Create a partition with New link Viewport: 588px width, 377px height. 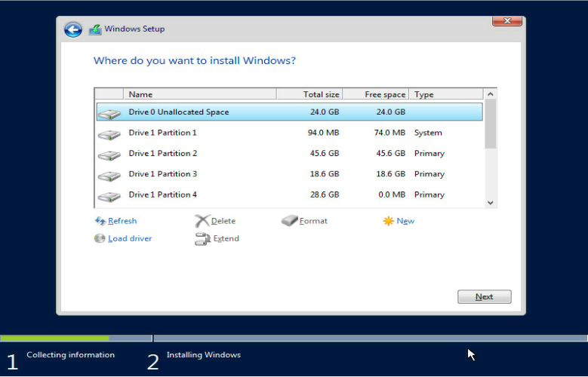[x=405, y=221]
